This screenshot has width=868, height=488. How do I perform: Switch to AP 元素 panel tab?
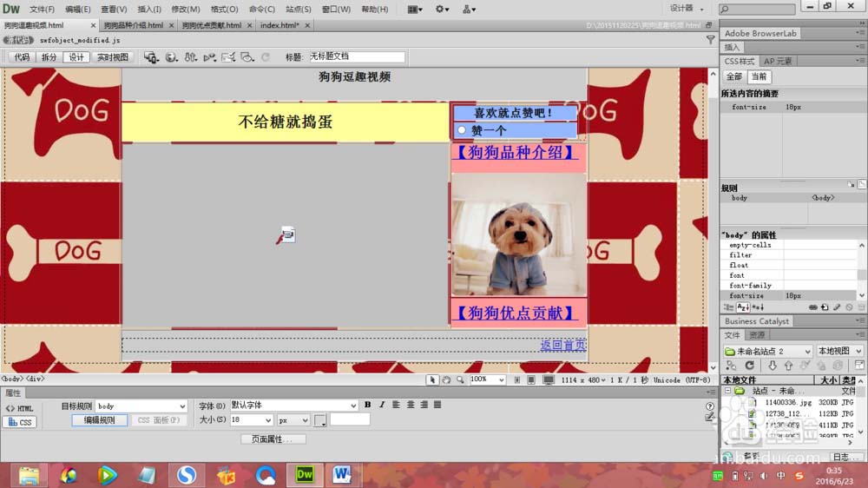pos(777,61)
